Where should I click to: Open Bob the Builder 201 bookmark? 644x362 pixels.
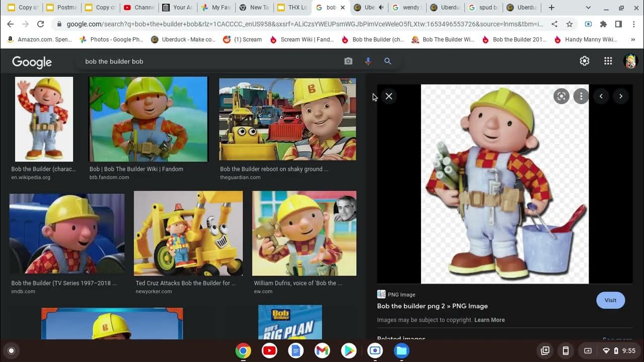(x=514, y=39)
